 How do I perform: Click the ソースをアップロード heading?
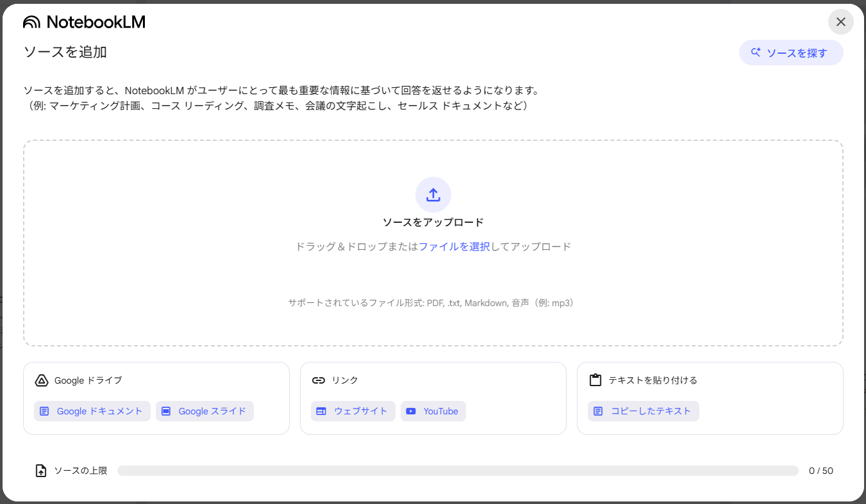433,222
